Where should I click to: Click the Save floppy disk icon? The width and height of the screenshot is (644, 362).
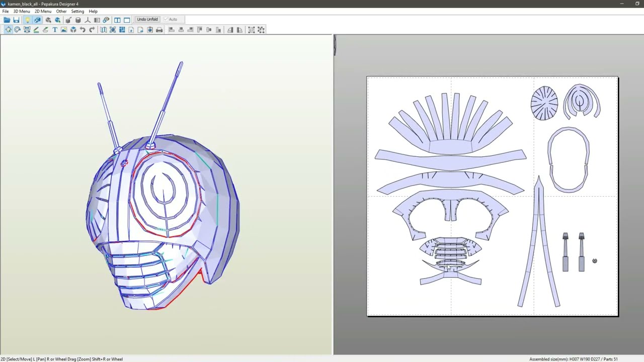(16, 20)
